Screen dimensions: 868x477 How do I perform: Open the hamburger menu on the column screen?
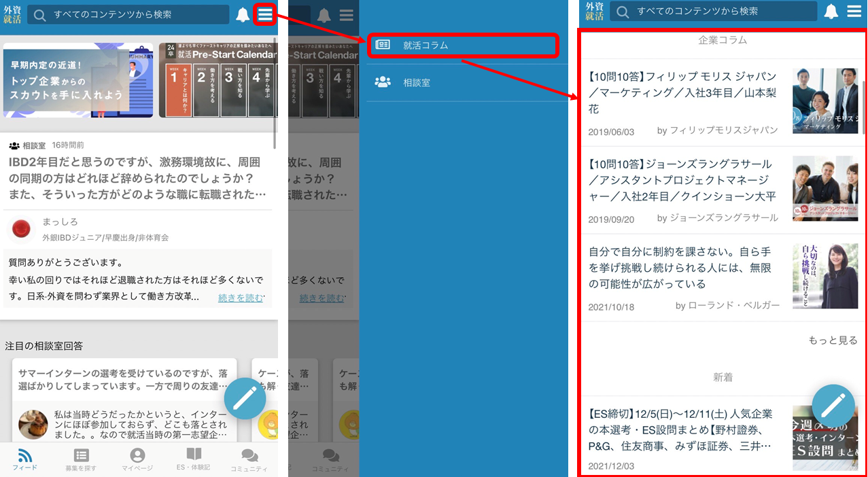[x=854, y=12]
